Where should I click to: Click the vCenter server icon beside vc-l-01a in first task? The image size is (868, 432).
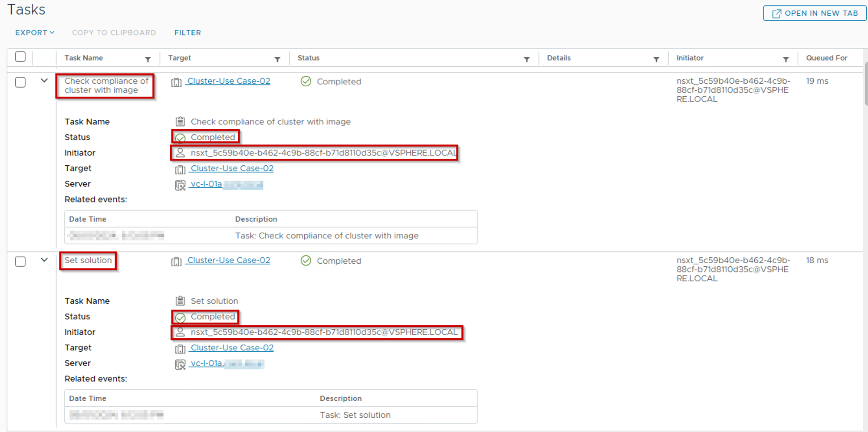[180, 185]
